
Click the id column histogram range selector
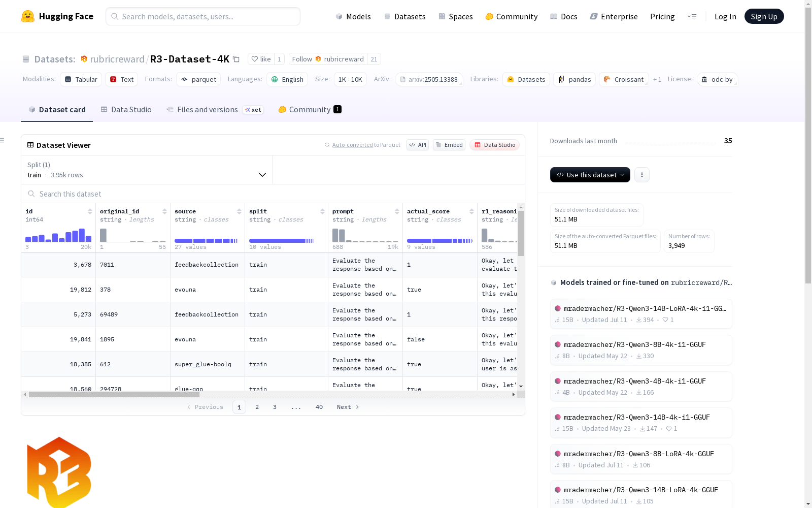click(58, 235)
